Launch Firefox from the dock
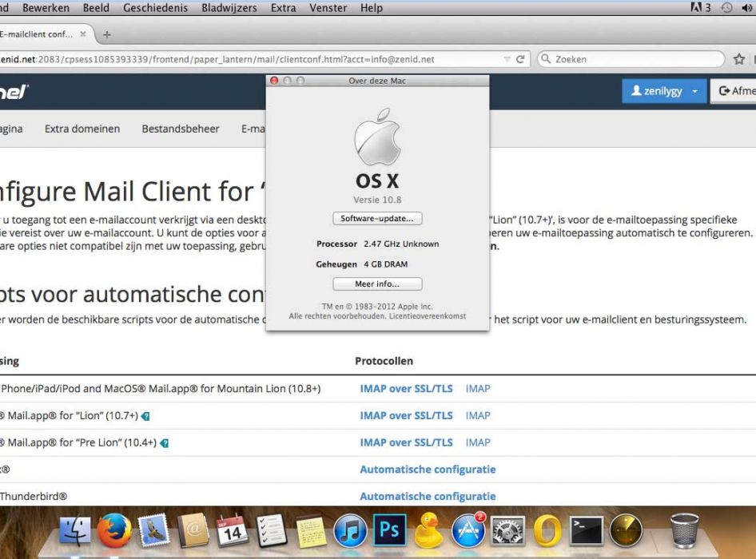The height and width of the screenshot is (559, 756). point(114,531)
